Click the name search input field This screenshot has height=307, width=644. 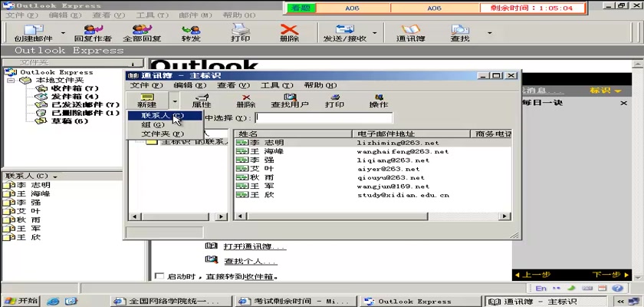(x=324, y=118)
